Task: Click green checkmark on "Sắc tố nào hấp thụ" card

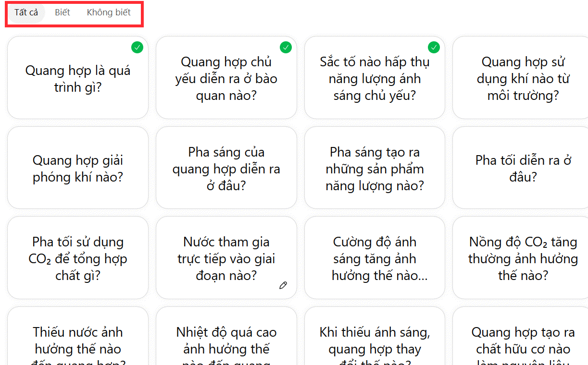Action: tap(434, 47)
